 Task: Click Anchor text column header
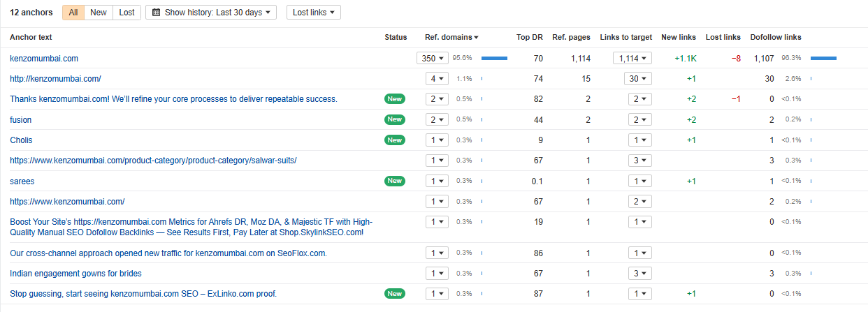(x=31, y=37)
